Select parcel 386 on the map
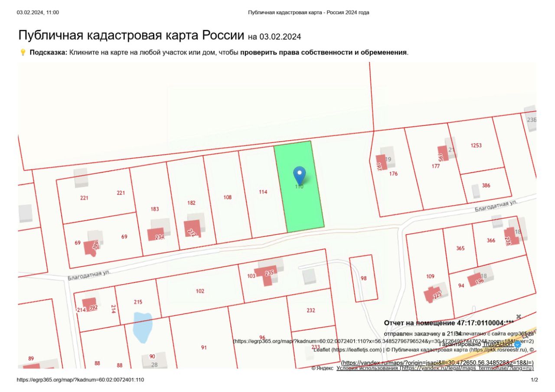This screenshot has width=555, height=392. pos(486,185)
